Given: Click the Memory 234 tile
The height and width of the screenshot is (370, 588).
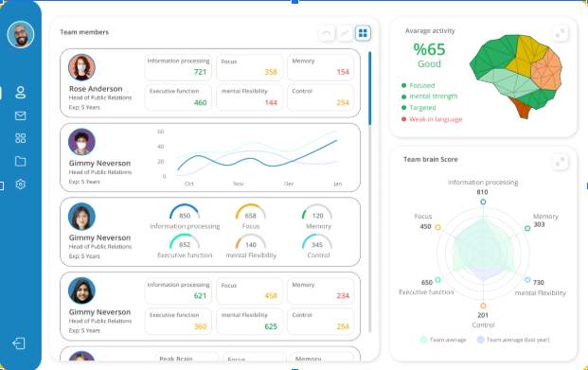Looking at the screenshot, I should 321,291.
